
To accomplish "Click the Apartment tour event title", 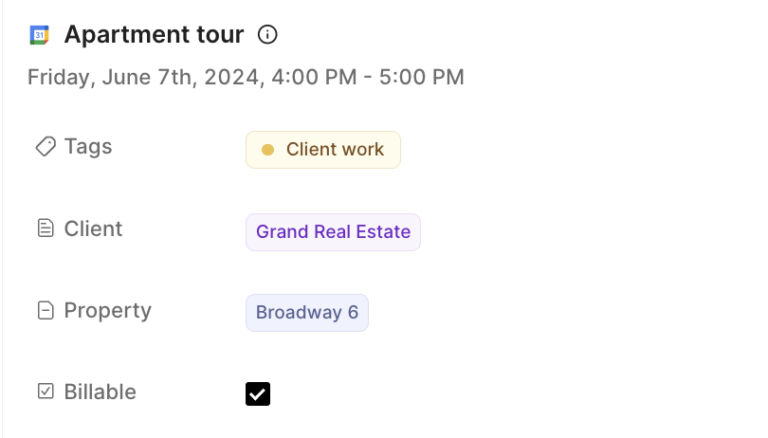I will [154, 35].
